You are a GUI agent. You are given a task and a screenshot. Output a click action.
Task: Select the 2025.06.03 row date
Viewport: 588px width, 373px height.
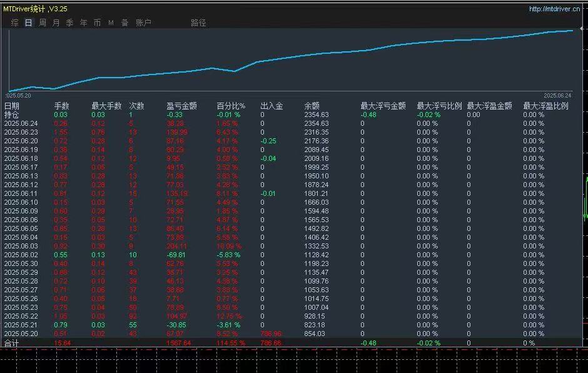(x=21, y=246)
